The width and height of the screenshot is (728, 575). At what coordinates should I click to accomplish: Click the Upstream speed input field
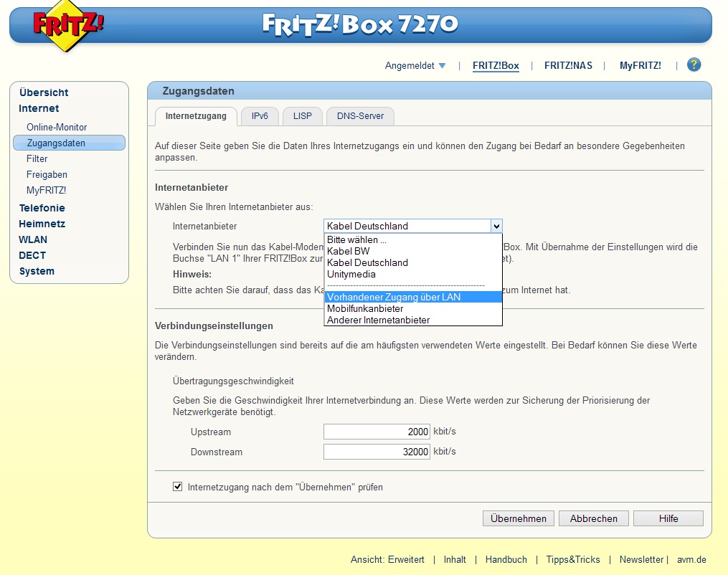coord(377,432)
